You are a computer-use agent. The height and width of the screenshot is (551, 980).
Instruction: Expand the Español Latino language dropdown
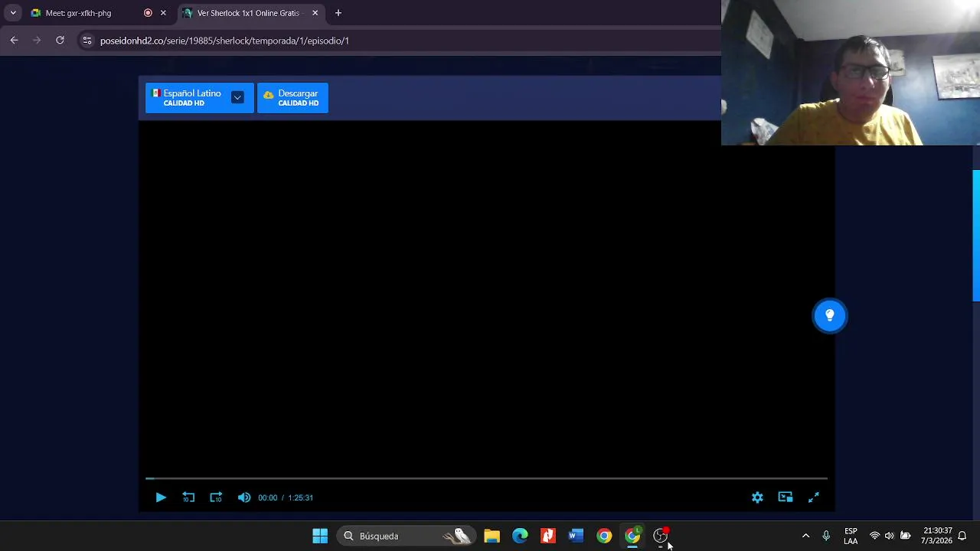tap(237, 97)
